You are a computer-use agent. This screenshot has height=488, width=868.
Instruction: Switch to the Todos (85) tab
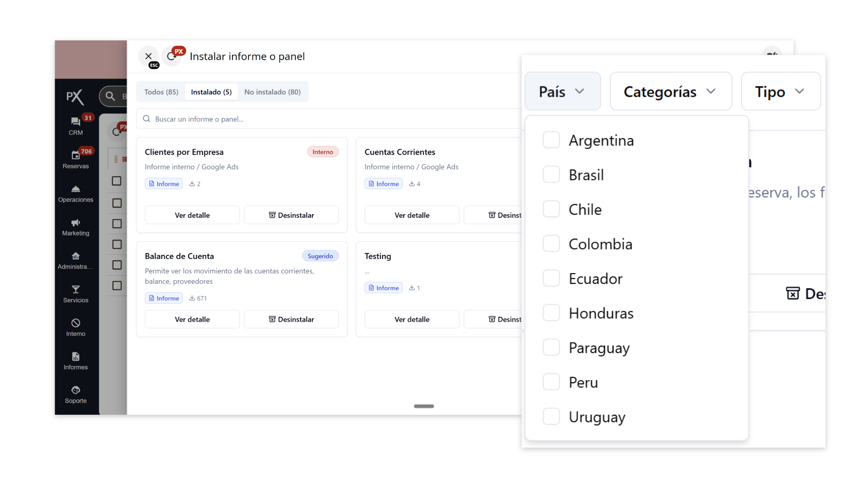(x=161, y=92)
